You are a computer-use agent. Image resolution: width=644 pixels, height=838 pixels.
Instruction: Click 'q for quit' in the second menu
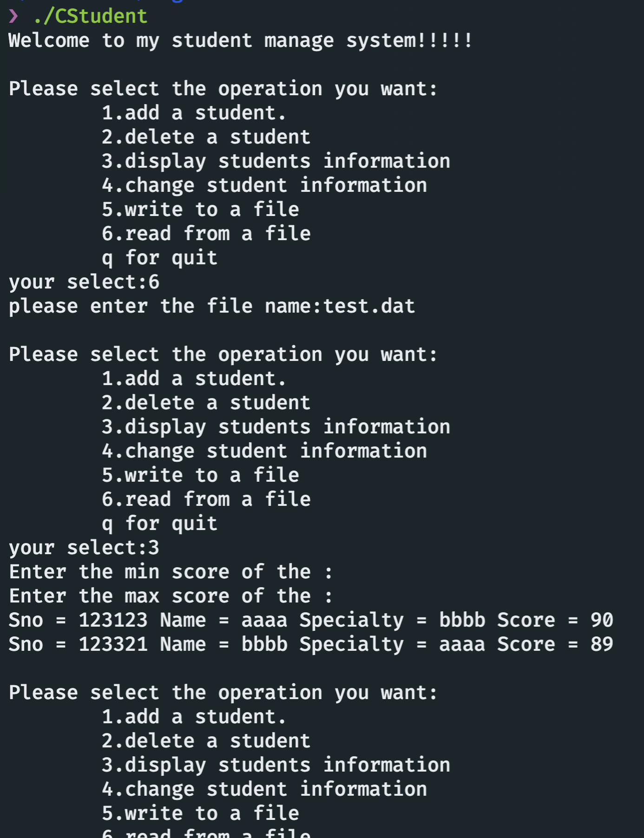coord(159,524)
